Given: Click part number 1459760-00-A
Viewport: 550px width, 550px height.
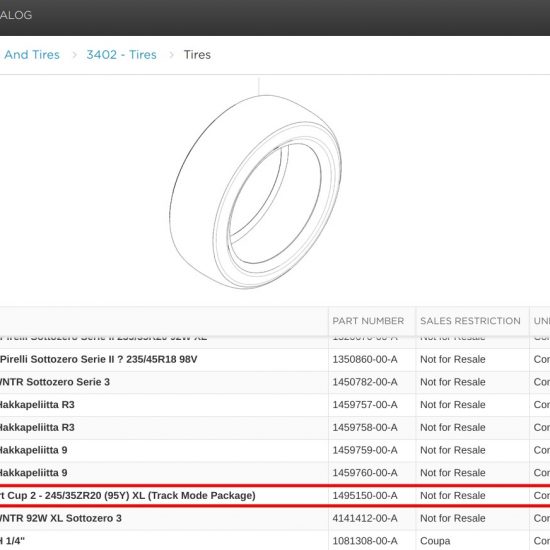Looking at the screenshot, I should 365,473.
